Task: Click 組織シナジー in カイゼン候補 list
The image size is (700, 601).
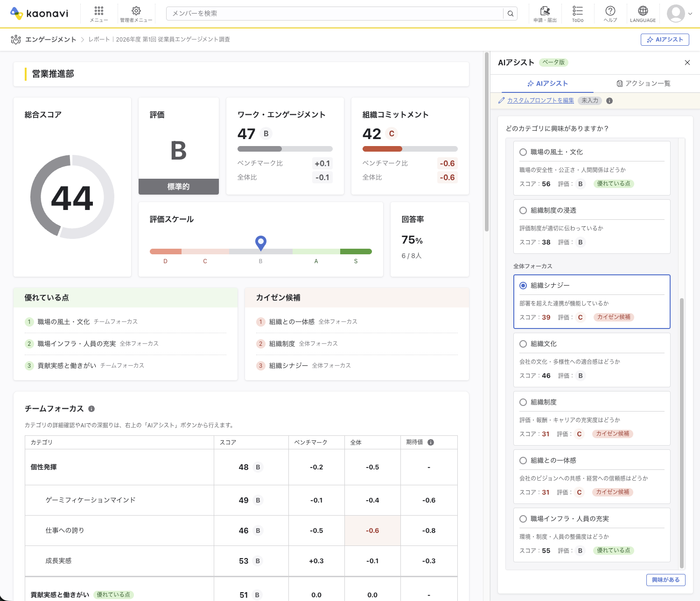Action: point(288,366)
